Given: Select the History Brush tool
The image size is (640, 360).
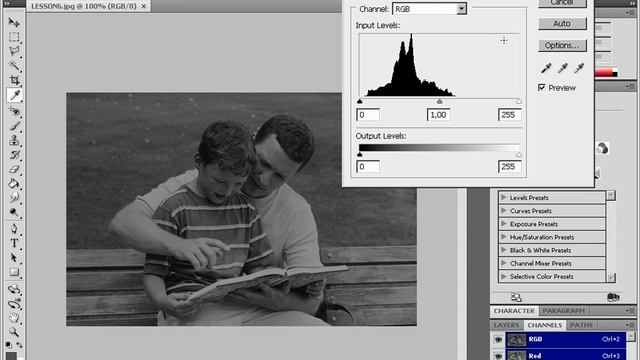Looking at the screenshot, I should coord(14,155).
